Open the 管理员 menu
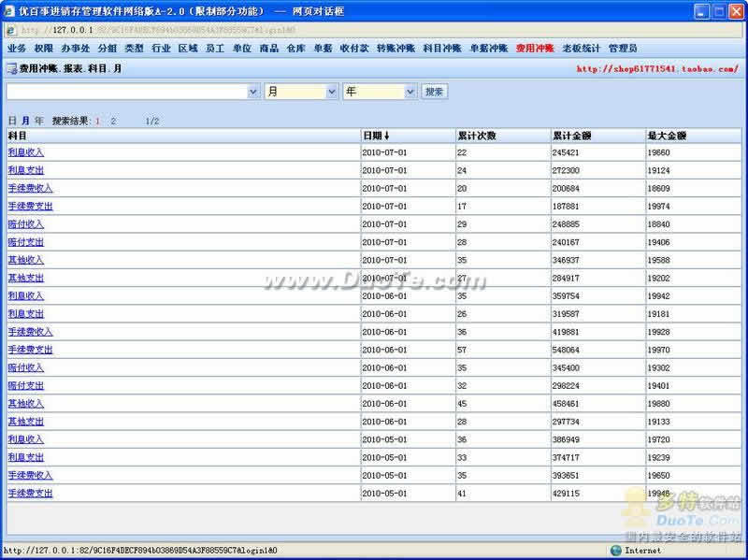 pyautogui.click(x=623, y=49)
